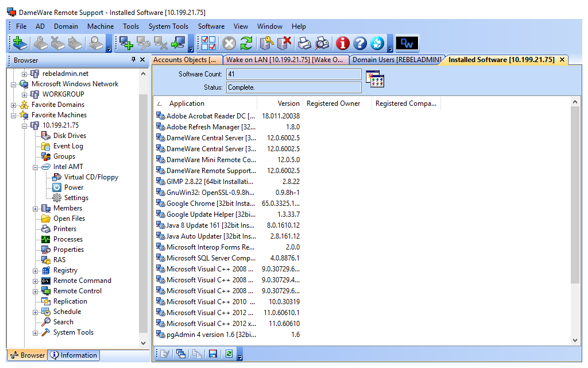Click the green Refresh arrows toolbar icon
The width and height of the screenshot is (588, 368).
click(246, 43)
